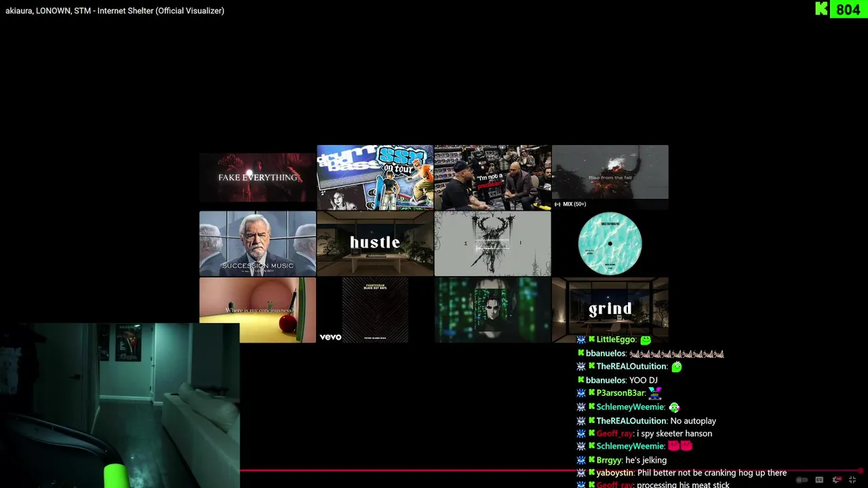
Task: Click the vevo logo on thumbnail
Action: (x=330, y=337)
